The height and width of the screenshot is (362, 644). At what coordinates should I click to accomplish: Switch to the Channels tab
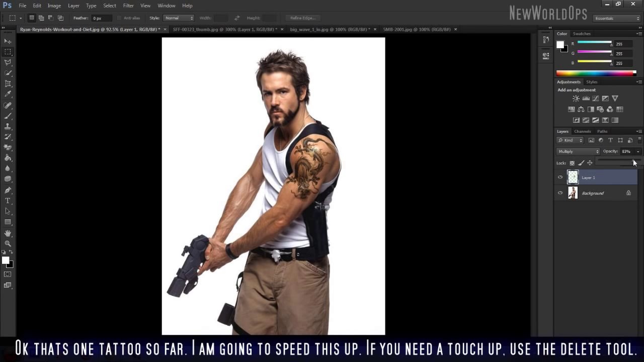click(x=583, y=131)
